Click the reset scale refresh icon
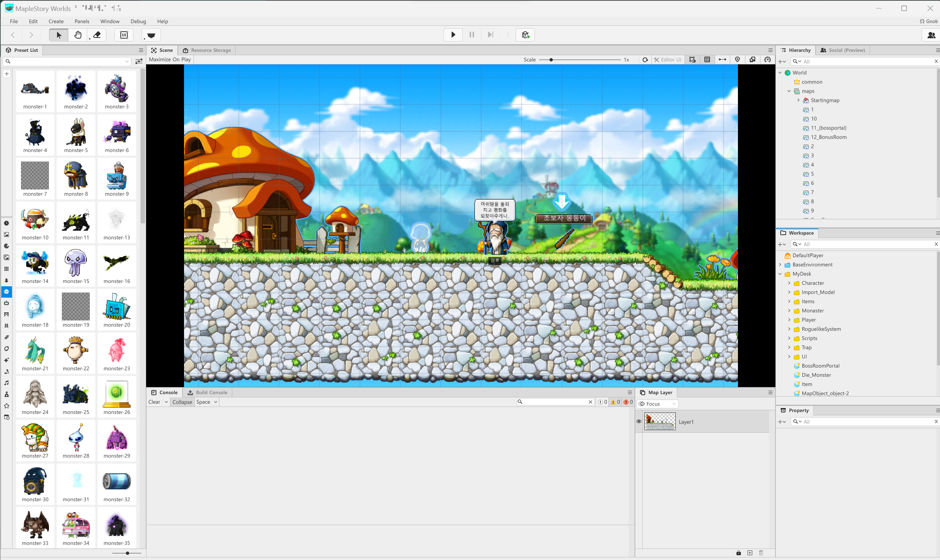Screen dimensions: 940x560 (x=645, y=60)
